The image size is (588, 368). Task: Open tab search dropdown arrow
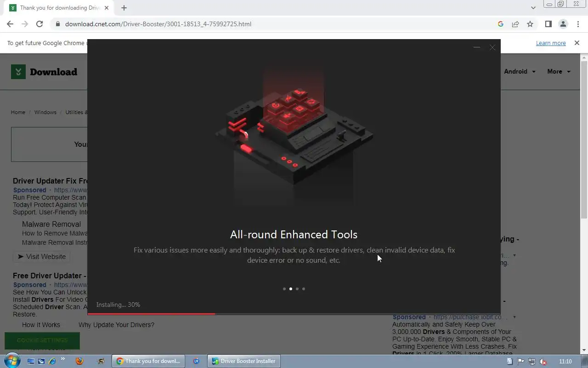533,8
